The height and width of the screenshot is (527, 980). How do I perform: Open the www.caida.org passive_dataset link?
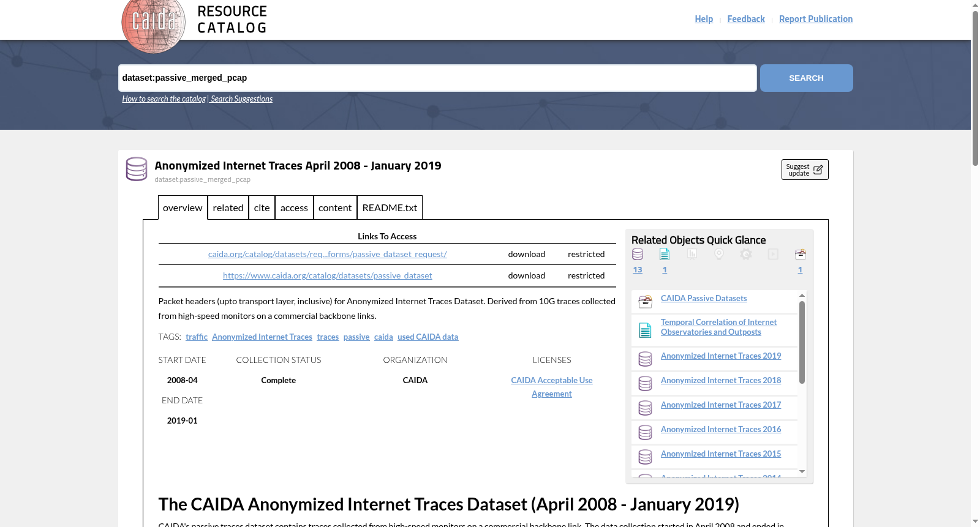pos(328,275)
